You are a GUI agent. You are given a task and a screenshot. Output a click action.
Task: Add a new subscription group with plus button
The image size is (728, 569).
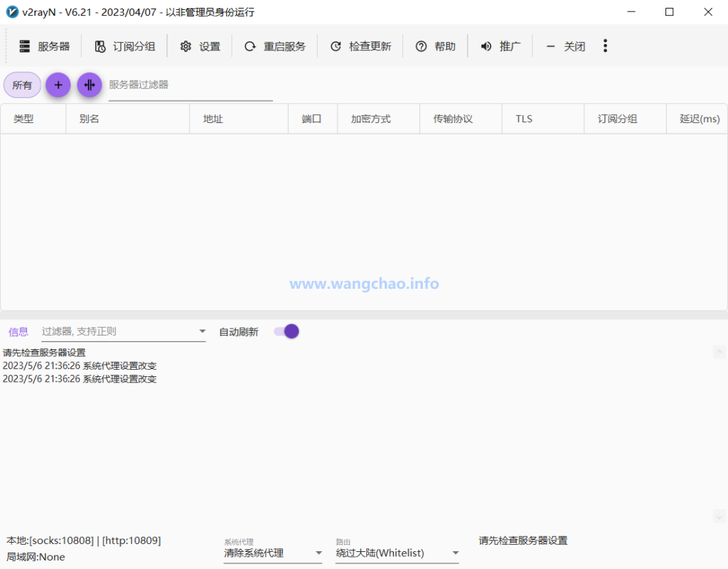[58, 85]
